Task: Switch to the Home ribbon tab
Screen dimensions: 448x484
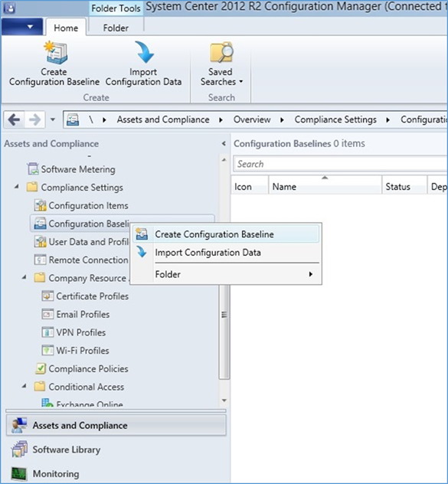Action: click(x=66, y=27)
